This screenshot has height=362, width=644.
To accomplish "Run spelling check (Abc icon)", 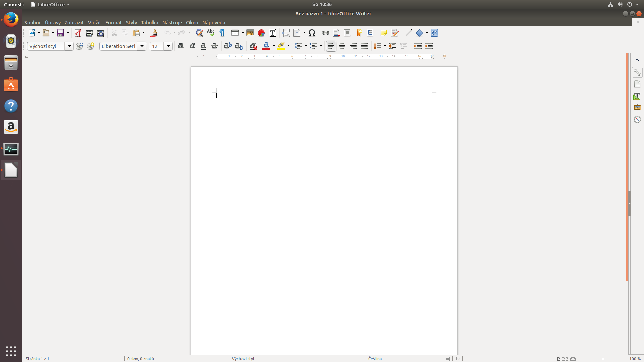I will 211,33.
